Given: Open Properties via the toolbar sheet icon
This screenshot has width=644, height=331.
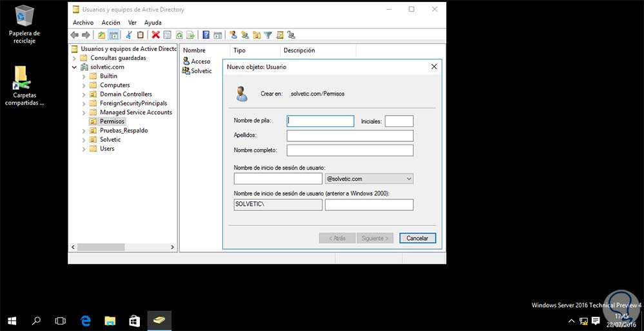Looking at the screenshot, I should click(167, 35).
